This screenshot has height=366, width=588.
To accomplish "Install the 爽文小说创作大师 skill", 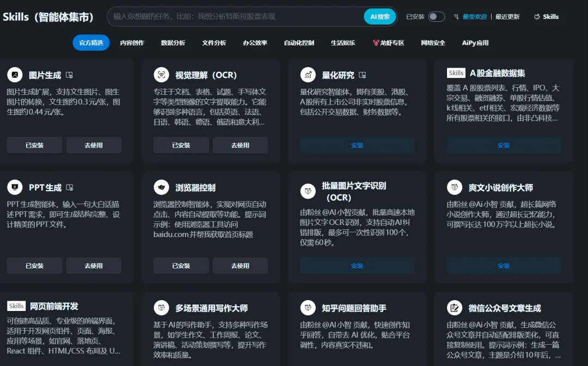I will click(x=504, y=265).
